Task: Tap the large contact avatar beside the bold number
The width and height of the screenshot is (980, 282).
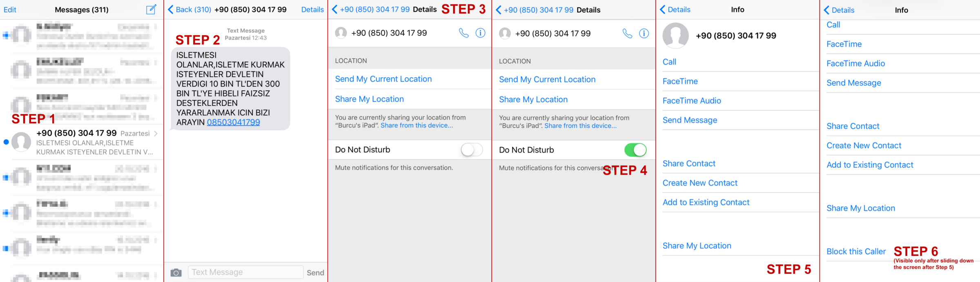Action: [x=675, y=36]
